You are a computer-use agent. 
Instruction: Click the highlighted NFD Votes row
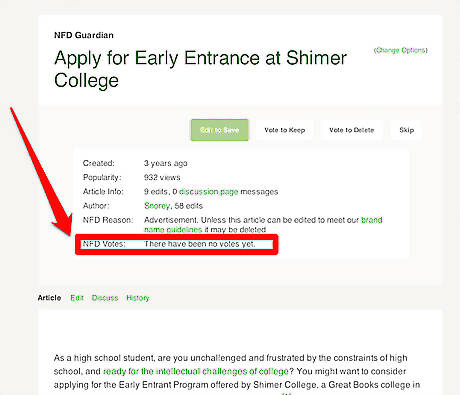click(x=177, y=244)
